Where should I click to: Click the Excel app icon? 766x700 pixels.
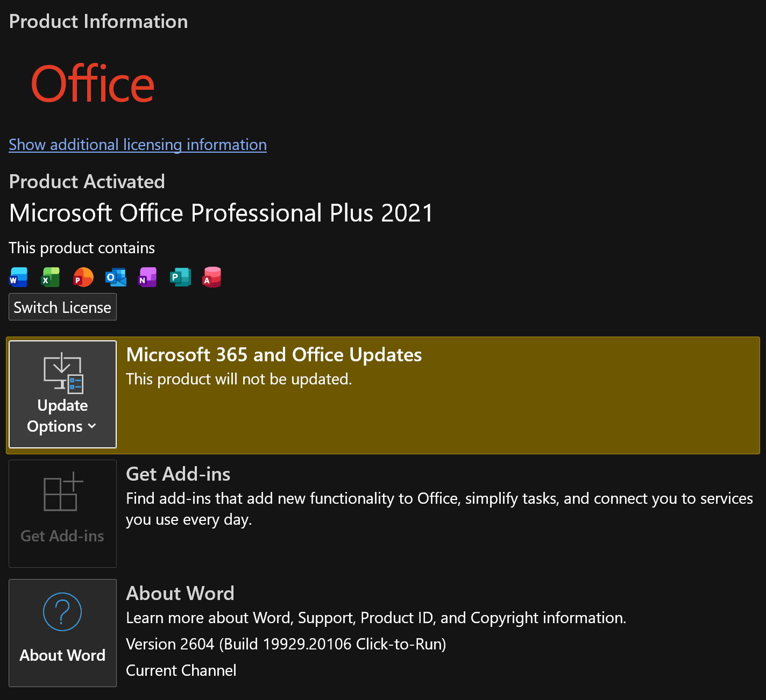point(51,277)
